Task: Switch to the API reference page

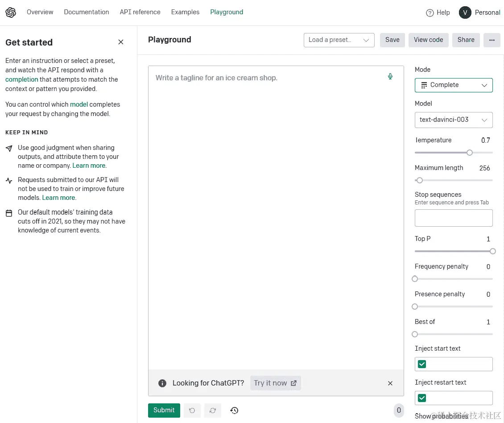Action: pos(140,12)
